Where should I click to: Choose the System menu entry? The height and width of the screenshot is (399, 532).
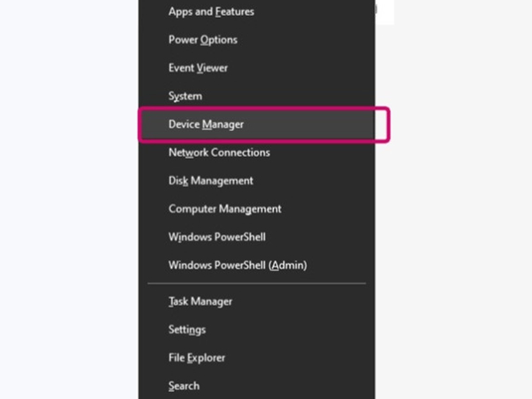[257, 97]
